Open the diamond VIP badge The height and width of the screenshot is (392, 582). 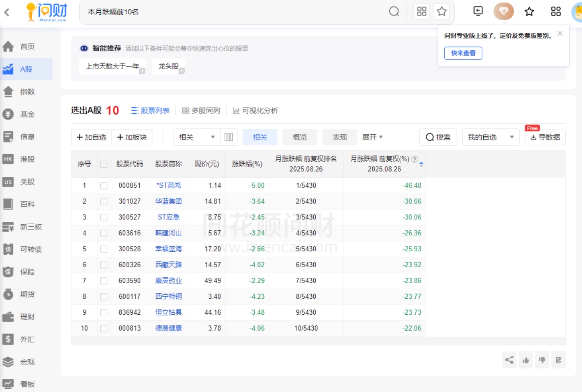(504, 11)
